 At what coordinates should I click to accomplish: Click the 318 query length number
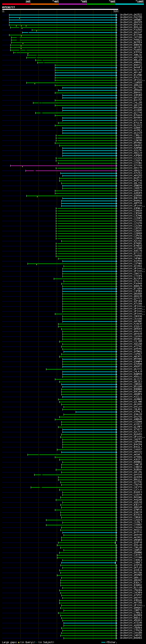[x=115, y=11]
